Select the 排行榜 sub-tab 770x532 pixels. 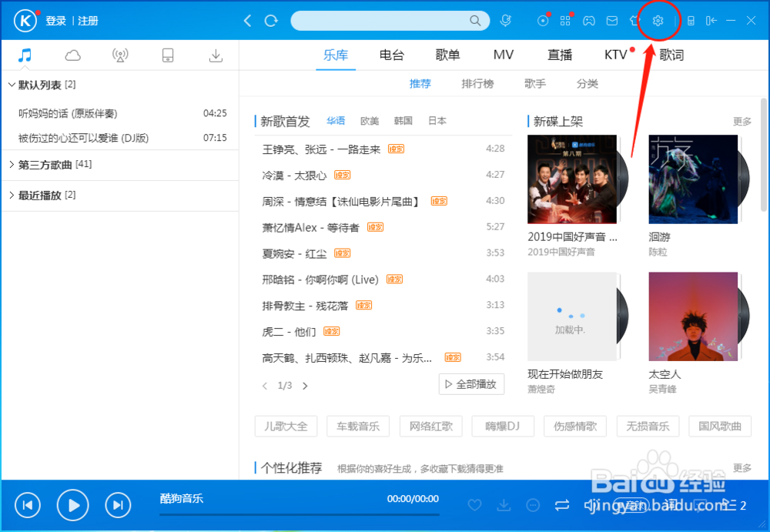coord(478,84)
